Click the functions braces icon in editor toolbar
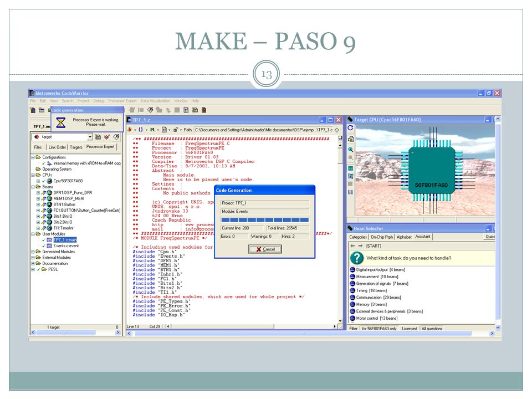Viewport: 532px width, 399px height. point(140,130)
